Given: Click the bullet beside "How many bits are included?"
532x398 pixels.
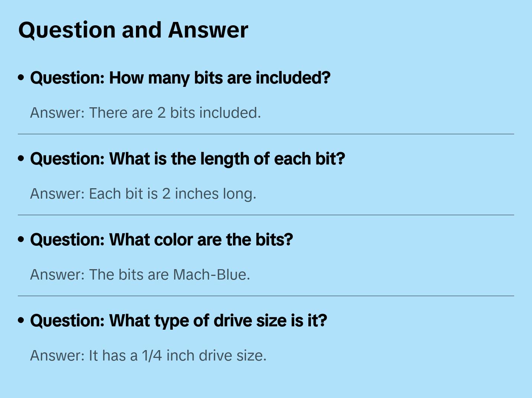Looking at the screenshot, I should click(x=21, y=78).
